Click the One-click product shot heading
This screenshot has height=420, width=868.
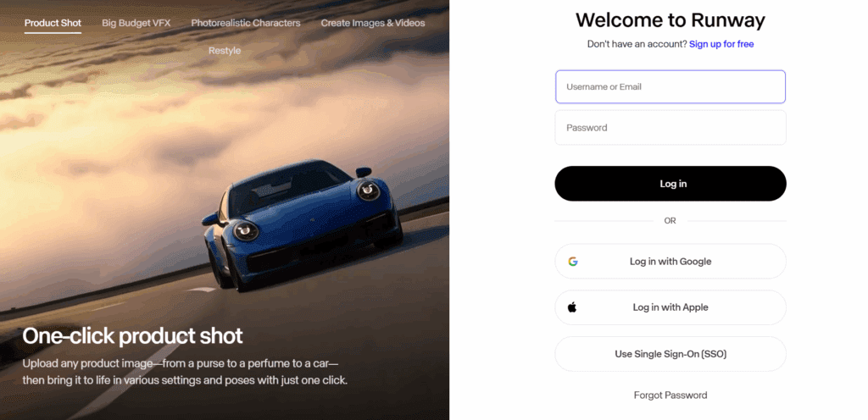[x=132, y=336]
